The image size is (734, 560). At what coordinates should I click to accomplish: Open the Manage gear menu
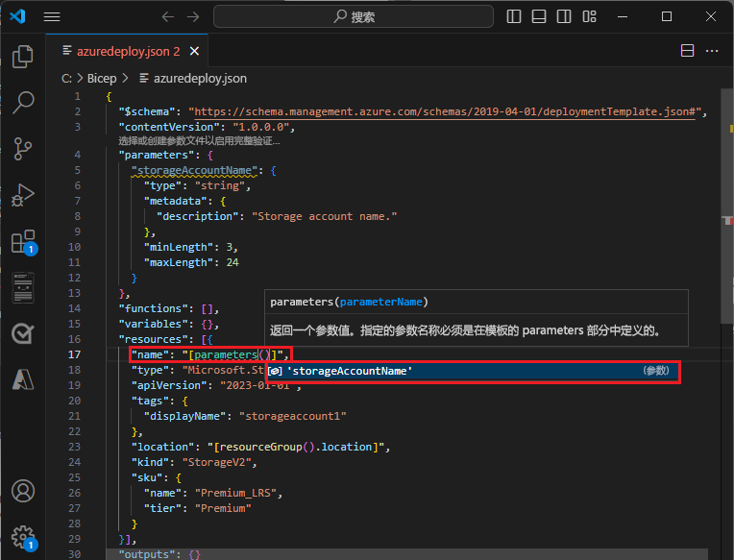point(23,537)
